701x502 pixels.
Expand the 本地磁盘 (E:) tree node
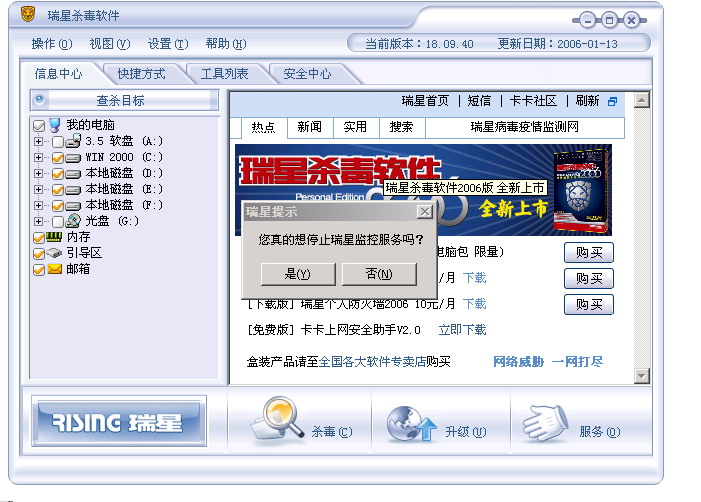(x=38, y=190)
